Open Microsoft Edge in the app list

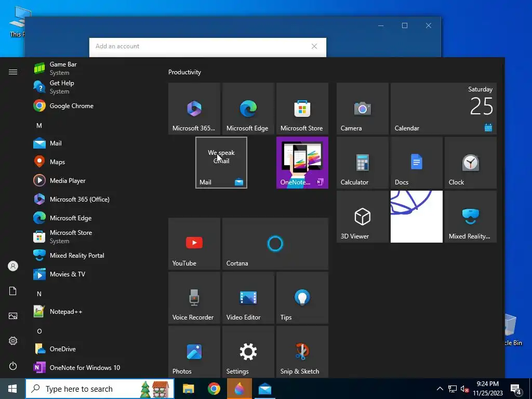pyautogui.click(x=94, y=218)
